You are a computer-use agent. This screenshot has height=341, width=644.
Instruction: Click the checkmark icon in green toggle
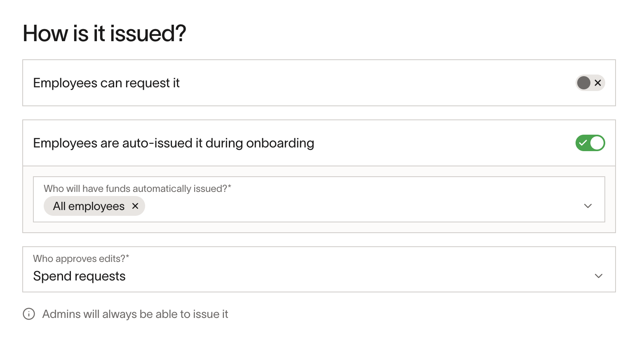(x=583, y=143)
